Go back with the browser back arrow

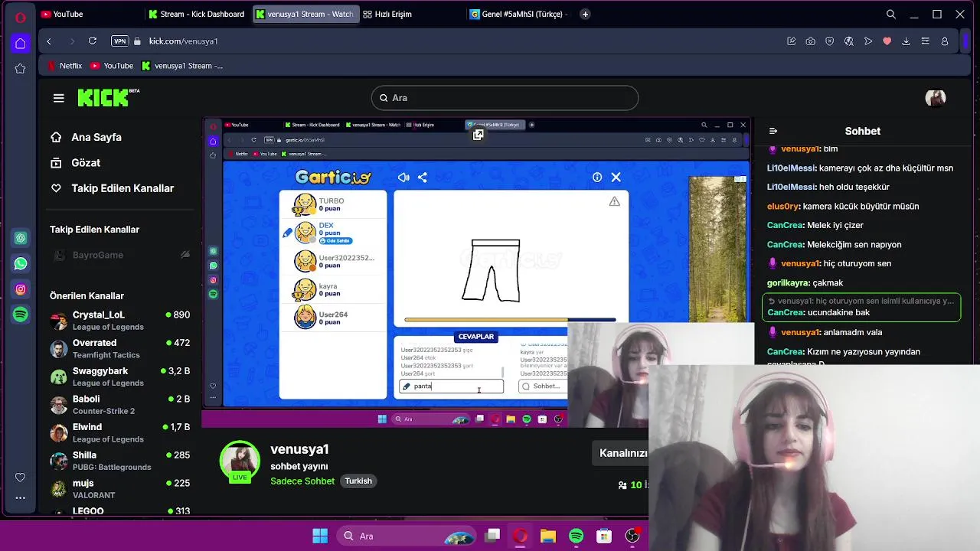[x=49, y=41]
